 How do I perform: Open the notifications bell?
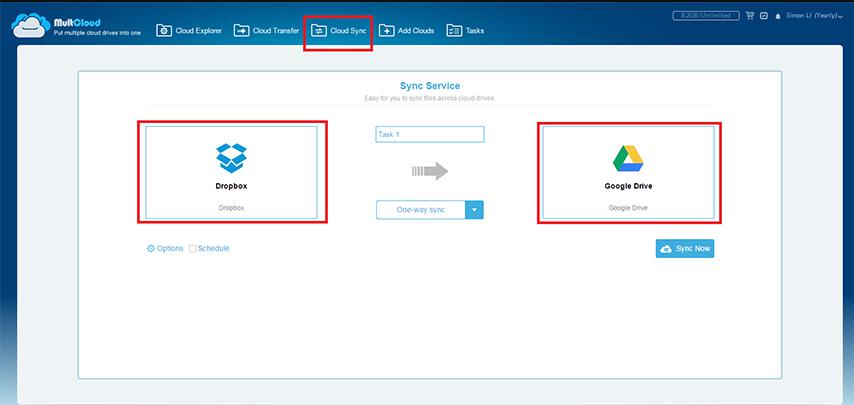pos(778,16)
